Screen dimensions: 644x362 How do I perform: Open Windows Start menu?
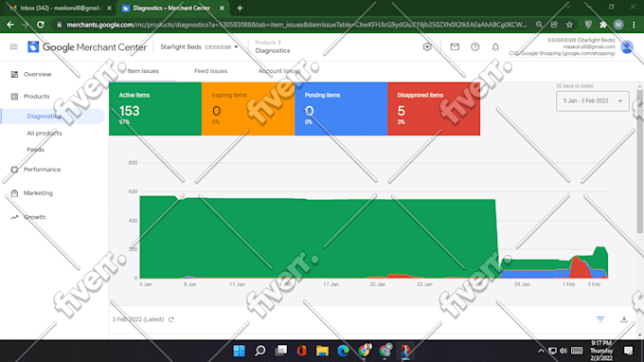[239, 351]
